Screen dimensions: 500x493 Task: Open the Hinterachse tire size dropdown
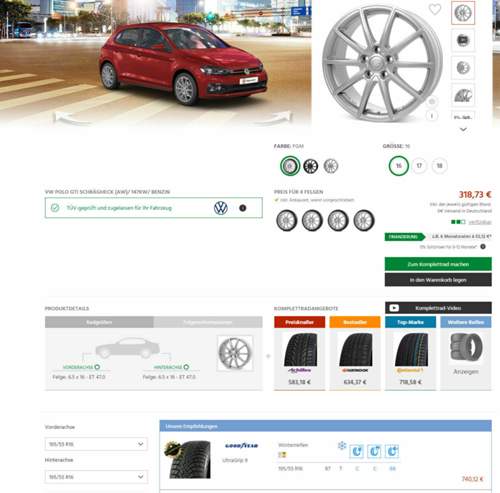(96, 477)
